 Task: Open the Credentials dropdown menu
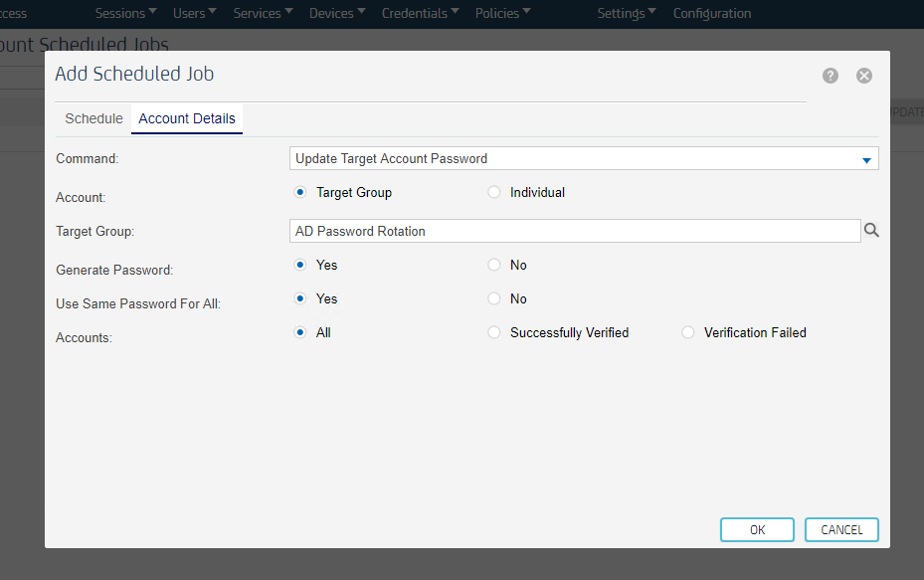(x=420, y=13)
